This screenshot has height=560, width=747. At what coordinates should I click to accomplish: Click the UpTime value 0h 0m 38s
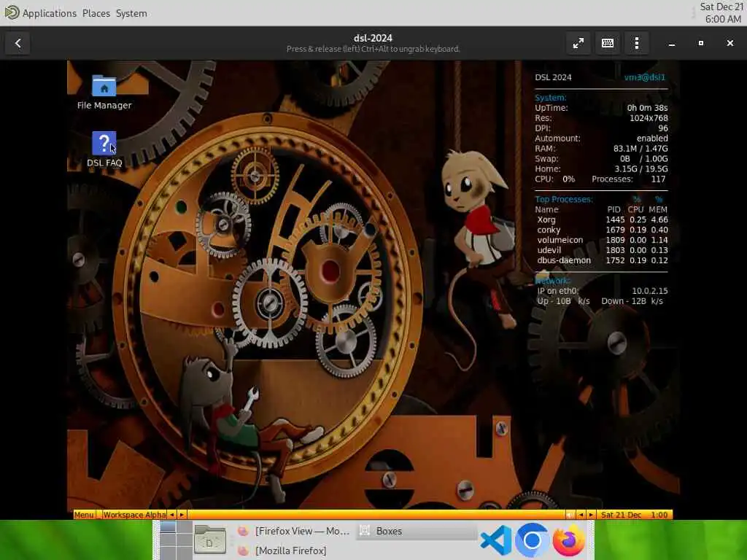tap(647, 108)
